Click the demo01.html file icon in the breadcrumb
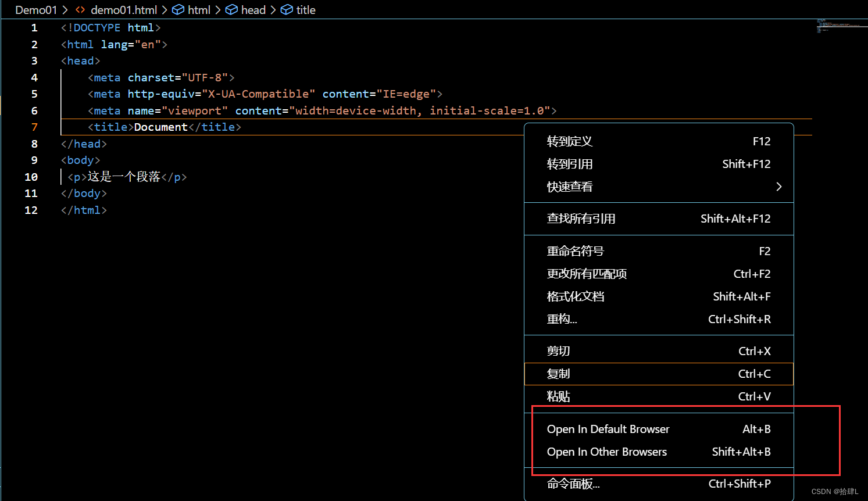Image resolution: width=868 pixels, height=501 pixels. [x=80, y=9]
